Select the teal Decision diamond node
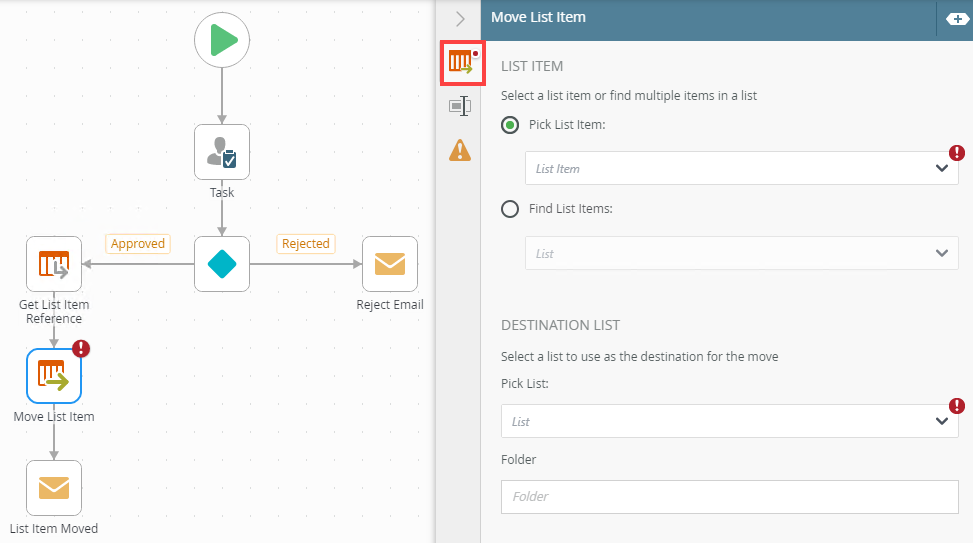Viewport: 973px width, 543px height. pyautogui.click(x=222, y=264)
